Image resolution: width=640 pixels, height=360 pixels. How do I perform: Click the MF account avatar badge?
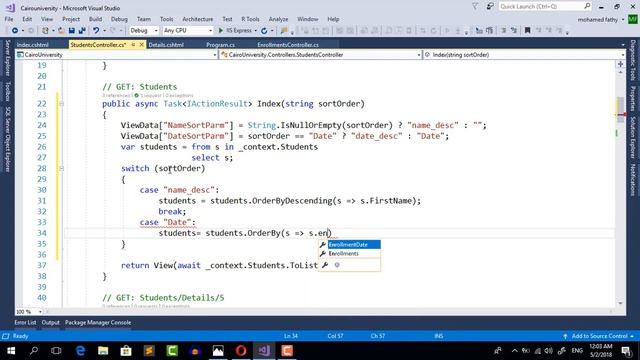click(633, 19)
